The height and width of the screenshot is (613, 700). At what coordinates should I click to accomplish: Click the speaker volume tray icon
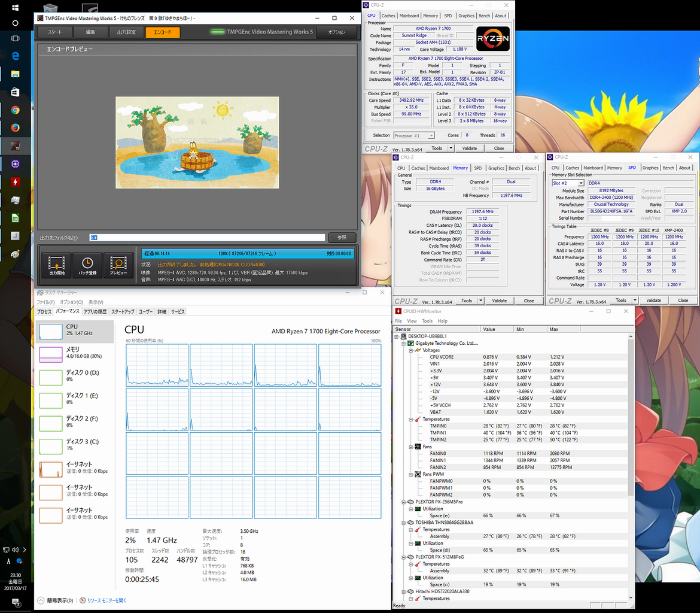point(15,550)
